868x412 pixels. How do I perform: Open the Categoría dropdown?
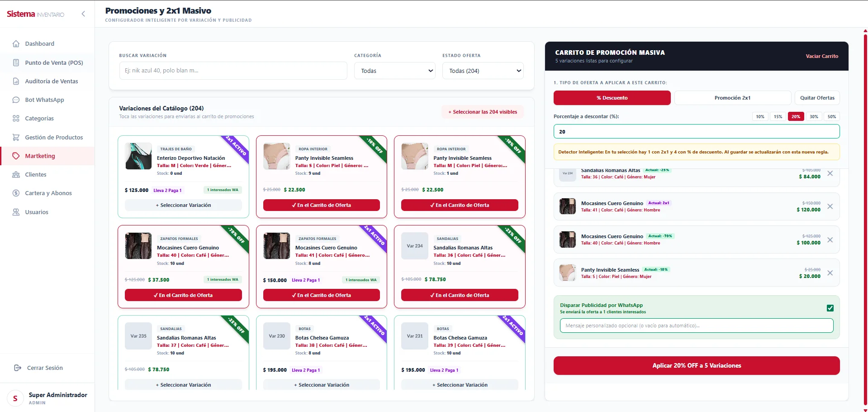pyautogui.click(x=395, y=71)
